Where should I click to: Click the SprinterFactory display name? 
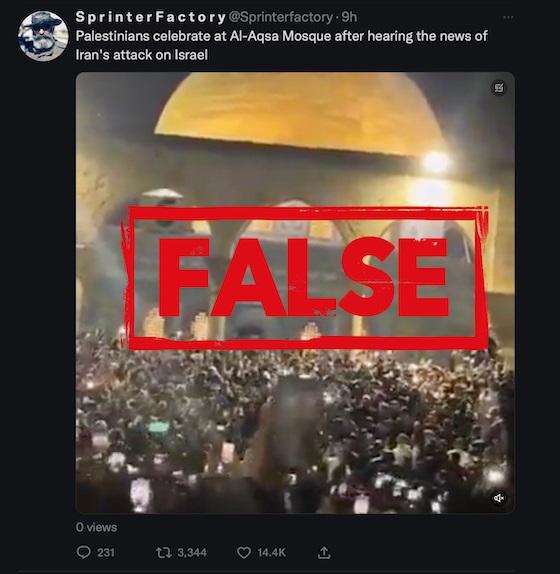pyautogui.click(x=150, y=17)
